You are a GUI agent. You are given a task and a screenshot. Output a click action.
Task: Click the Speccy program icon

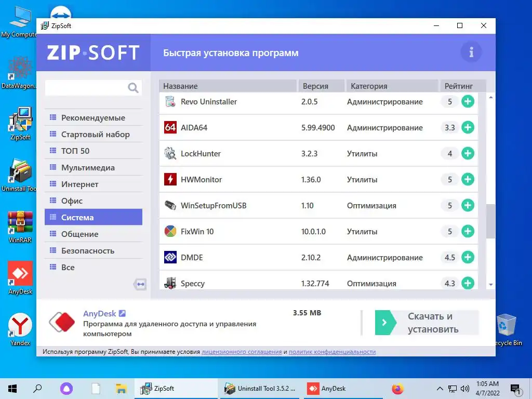[170, 283]
